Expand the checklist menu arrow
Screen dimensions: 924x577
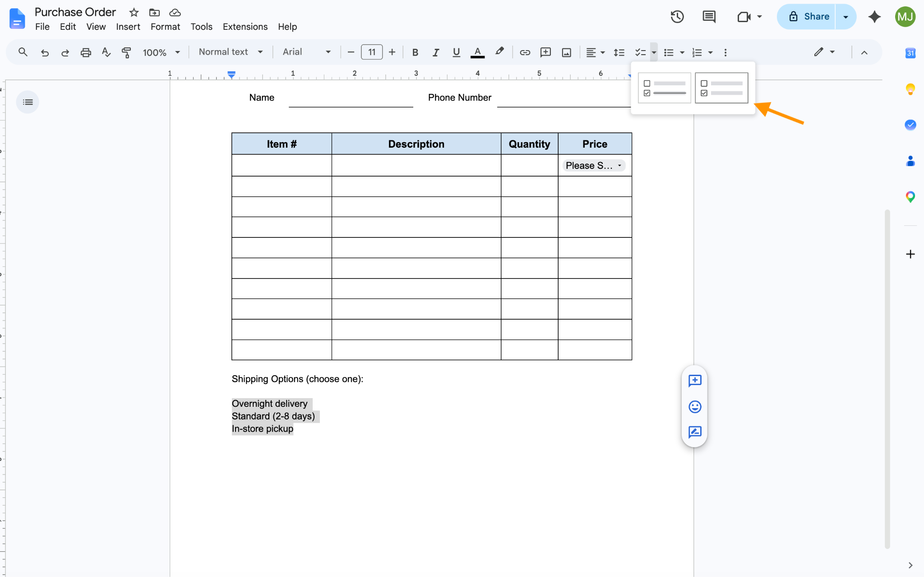pos(654,52)
